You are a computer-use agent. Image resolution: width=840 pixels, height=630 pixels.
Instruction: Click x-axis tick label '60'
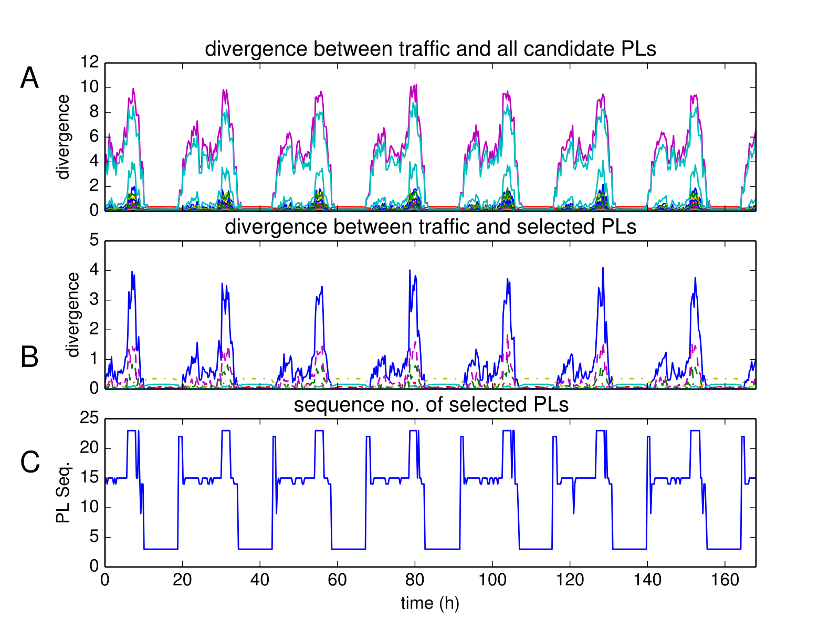[x=337, y=580]
